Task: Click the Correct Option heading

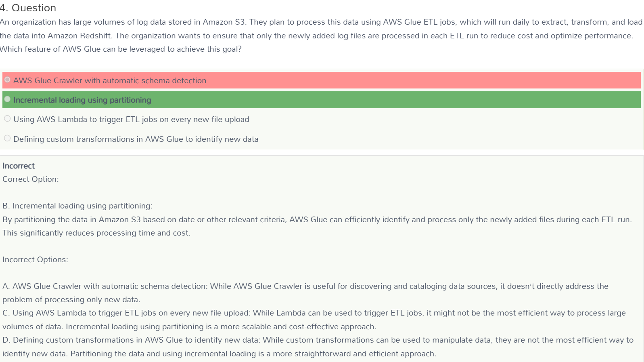Action: (31, 179)
